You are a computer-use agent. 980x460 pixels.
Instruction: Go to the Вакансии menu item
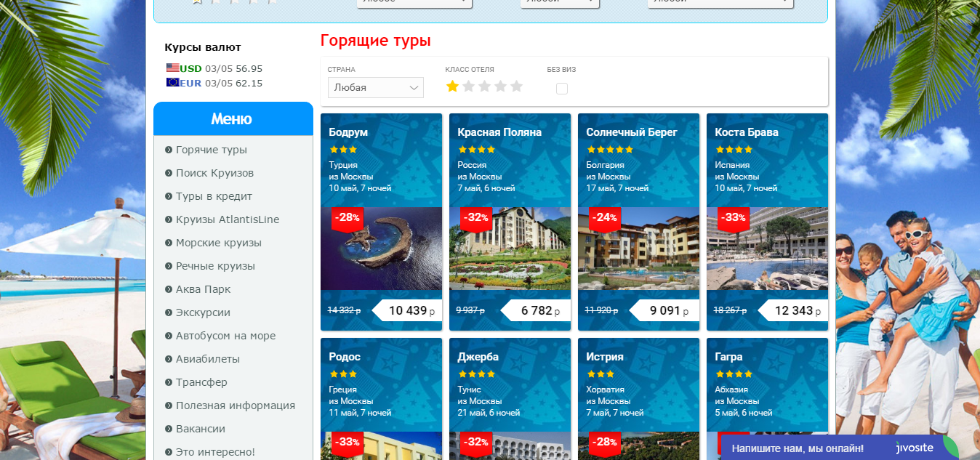tap(201, 429)
